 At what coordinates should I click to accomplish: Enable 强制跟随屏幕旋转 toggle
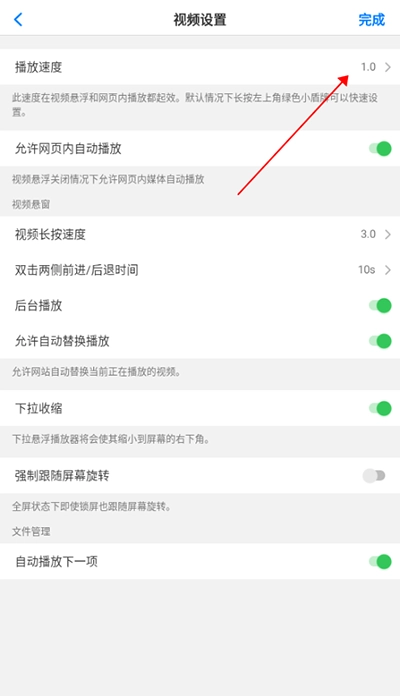point(374,476)
